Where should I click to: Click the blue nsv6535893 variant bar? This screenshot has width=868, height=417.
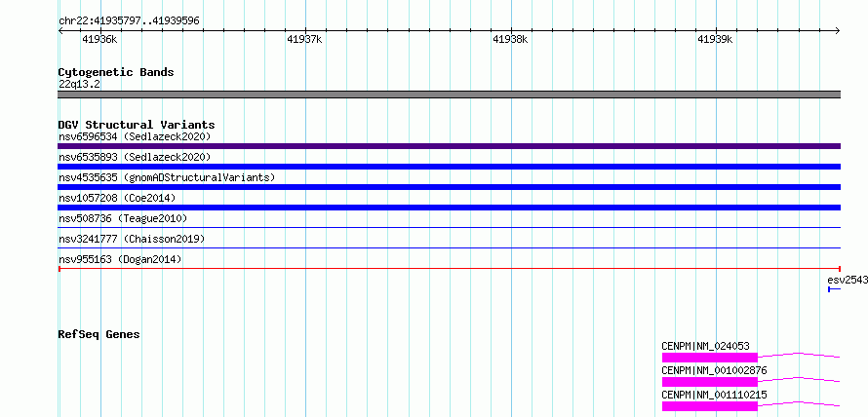[x=449, y=167]
